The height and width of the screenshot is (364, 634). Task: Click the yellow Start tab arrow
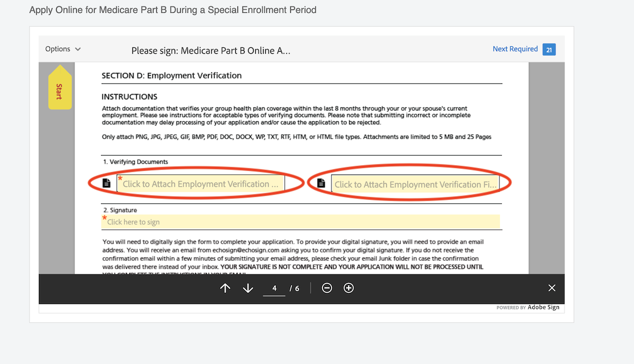(60, 87)
